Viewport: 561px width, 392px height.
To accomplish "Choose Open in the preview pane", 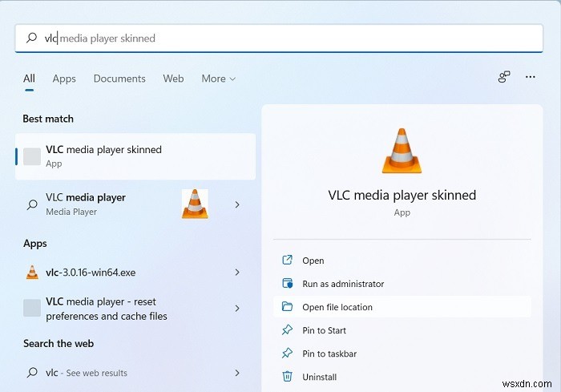I will pyautogui.click(x=402, y=261).
